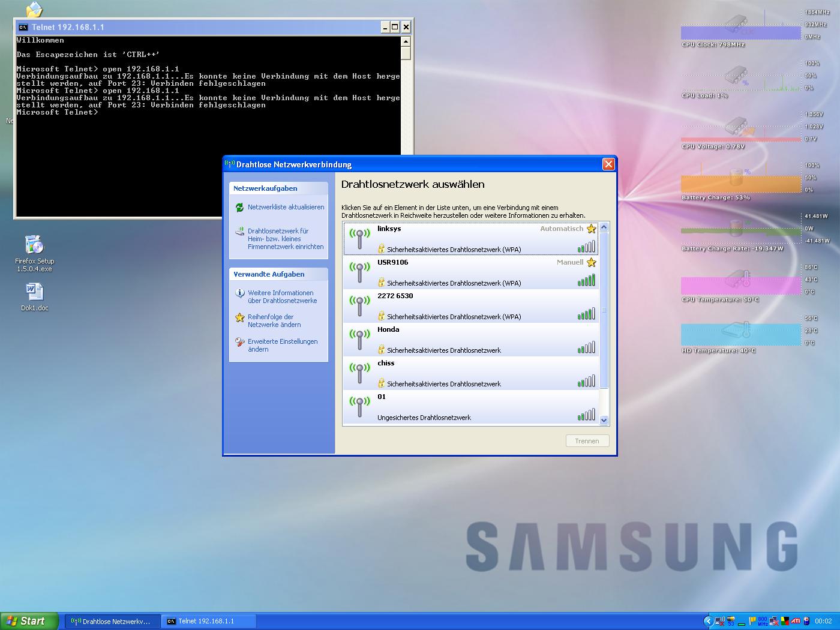Select the network name "Honda"
Image resolution: width=840 pixels, height=630 pixels.
(x=388, y=329)
